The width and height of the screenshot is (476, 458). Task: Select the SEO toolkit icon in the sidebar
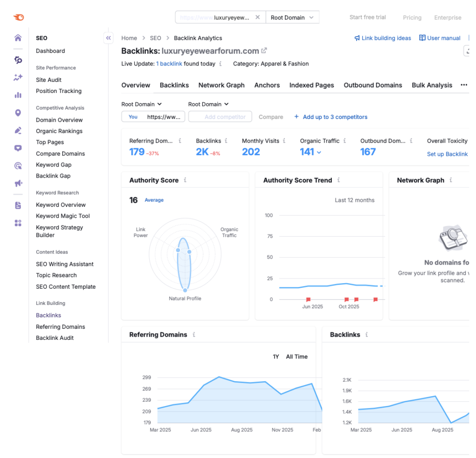[18, 60]
